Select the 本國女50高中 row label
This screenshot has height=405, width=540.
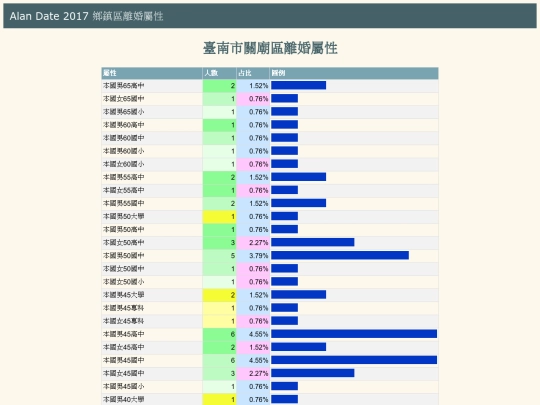[x=124, y=242]
